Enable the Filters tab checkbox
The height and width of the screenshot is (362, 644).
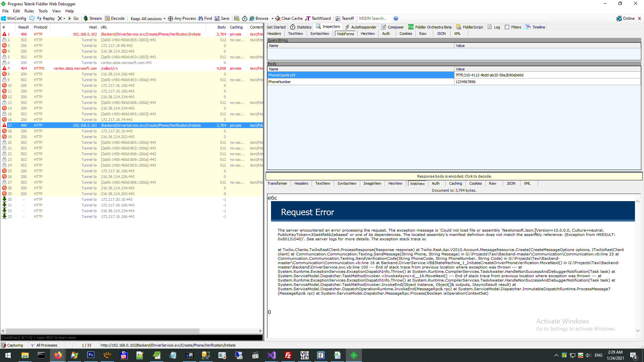pyautogui.click(x=507, y=27)
